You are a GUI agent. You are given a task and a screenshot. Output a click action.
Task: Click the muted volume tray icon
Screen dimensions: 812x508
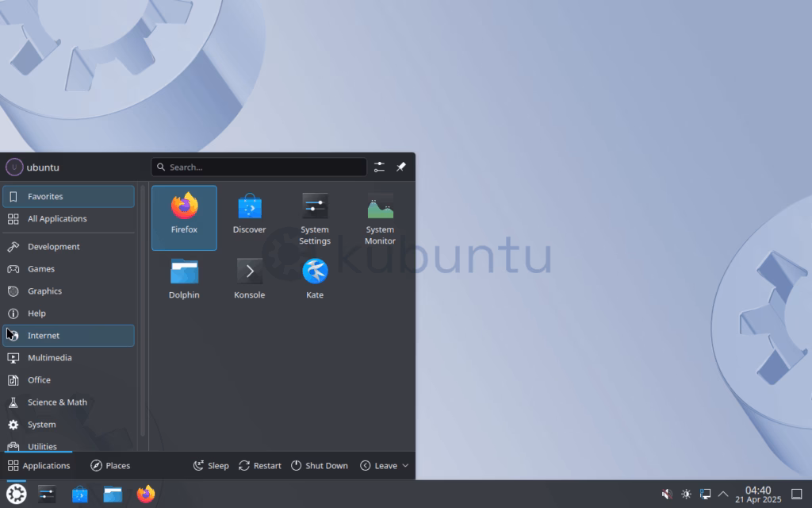(667, 494)
